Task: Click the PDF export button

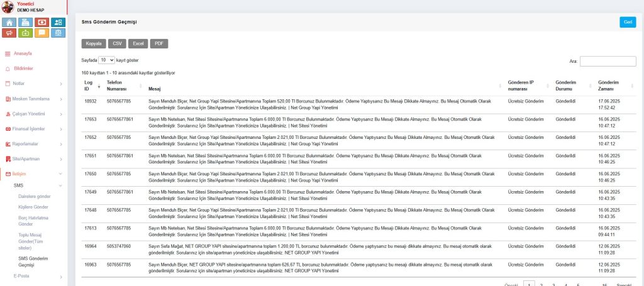Action: coord(158,43)
